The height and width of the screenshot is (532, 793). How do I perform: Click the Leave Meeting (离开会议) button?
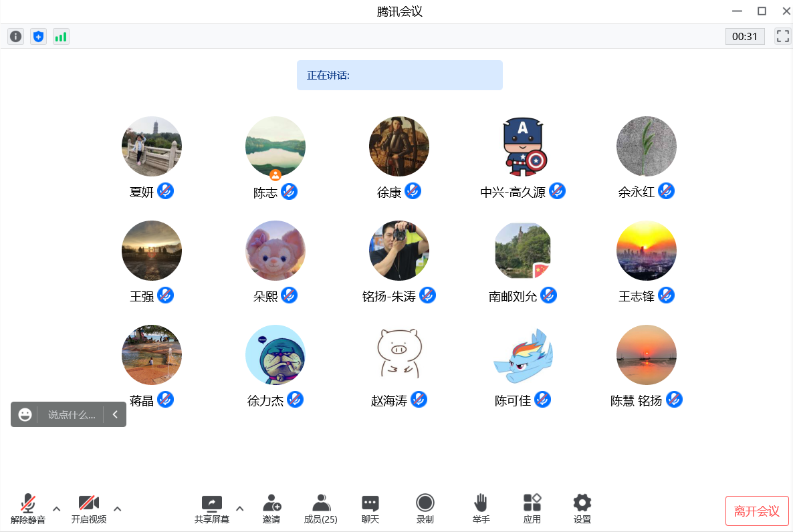pyautogui.click(x=757, y=511)
